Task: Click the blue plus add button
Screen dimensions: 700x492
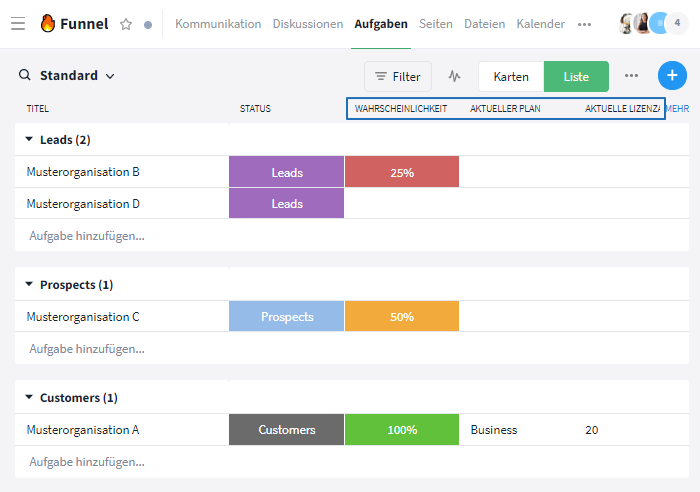Action: coord(672,75)
